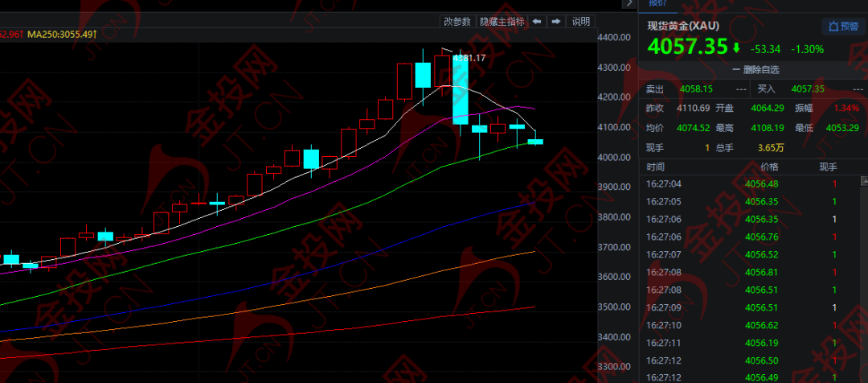Click the green down arrow next to 4057.35

[x=736, y=48]
